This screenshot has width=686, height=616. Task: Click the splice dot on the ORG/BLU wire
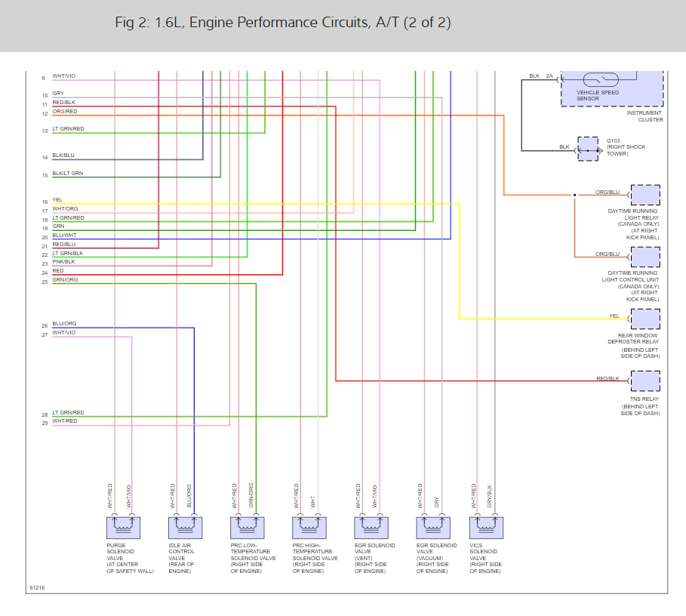click(x=574, y=195)
